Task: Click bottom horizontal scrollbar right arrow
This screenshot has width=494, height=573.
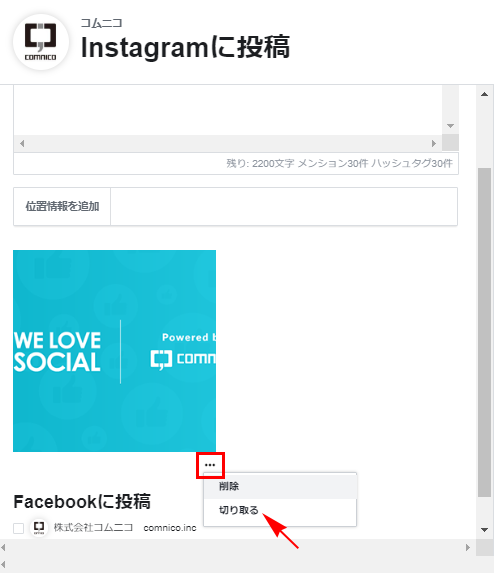Action: (x=468, y=547)
